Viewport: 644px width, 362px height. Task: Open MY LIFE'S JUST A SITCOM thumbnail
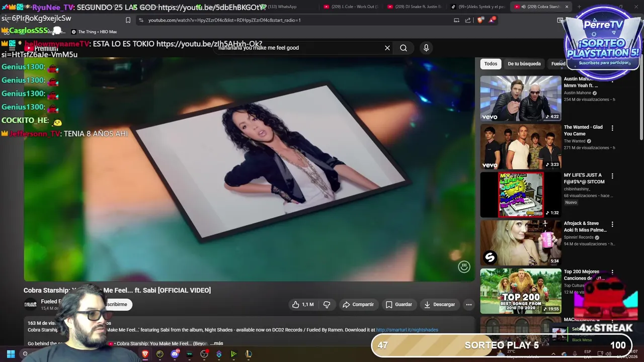[x=520, y=195]
